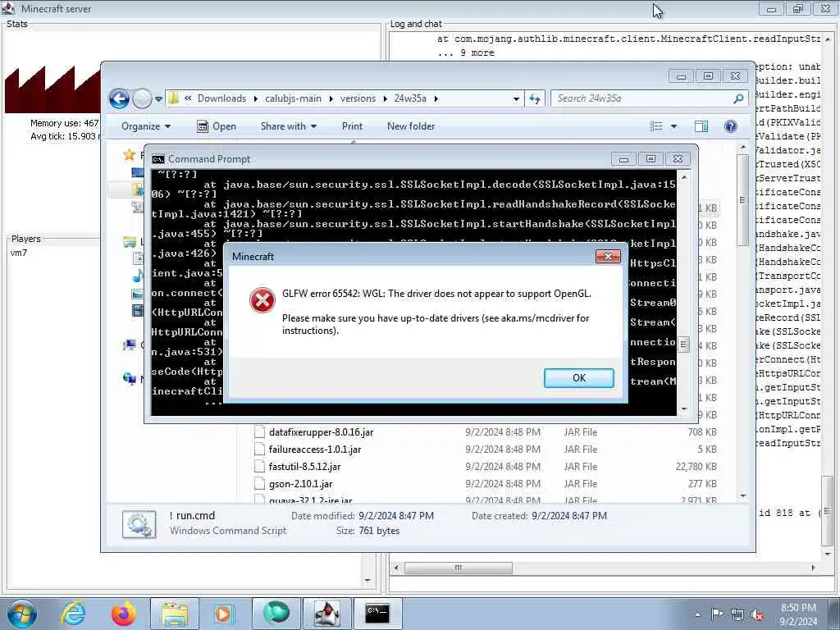Expand the address bar history dropdown
Screen dimensions: 840x630
click(516, 98)
